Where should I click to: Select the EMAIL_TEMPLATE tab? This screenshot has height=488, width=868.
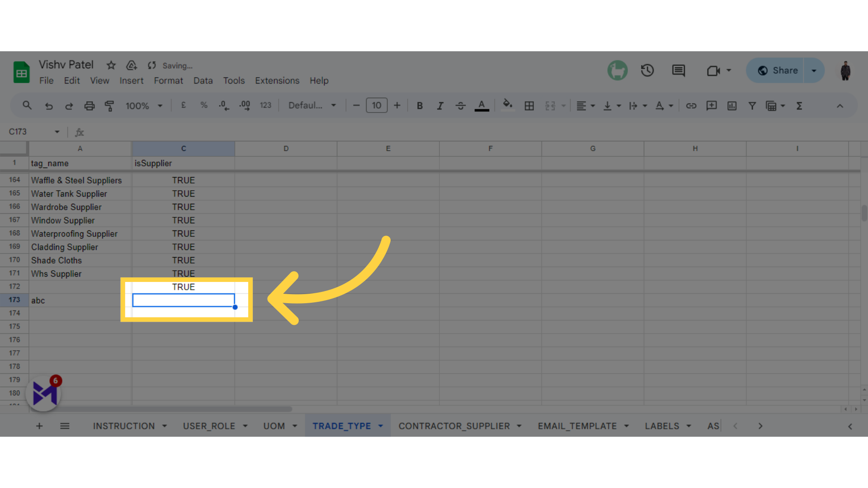(576, 426)
